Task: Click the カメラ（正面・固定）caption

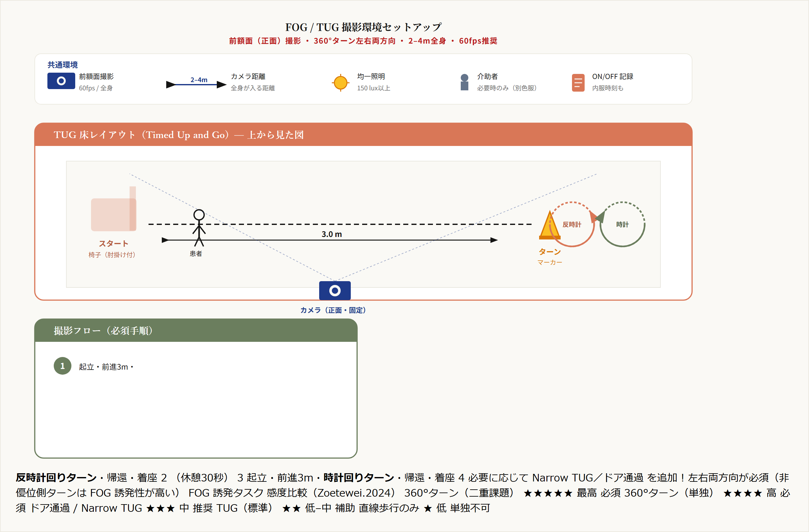Action: click(x=333, y=310)
